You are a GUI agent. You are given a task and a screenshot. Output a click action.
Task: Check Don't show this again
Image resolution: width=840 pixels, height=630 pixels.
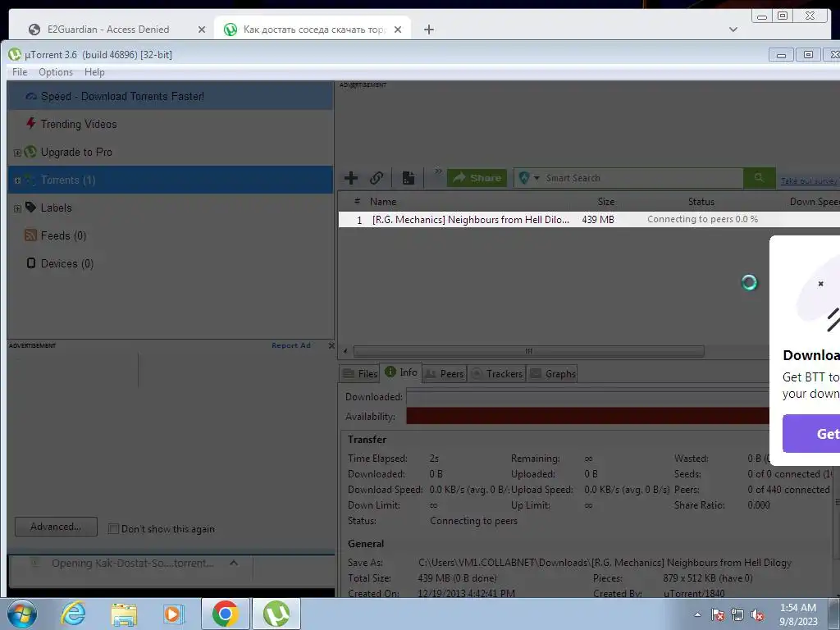tap(113, 529)
